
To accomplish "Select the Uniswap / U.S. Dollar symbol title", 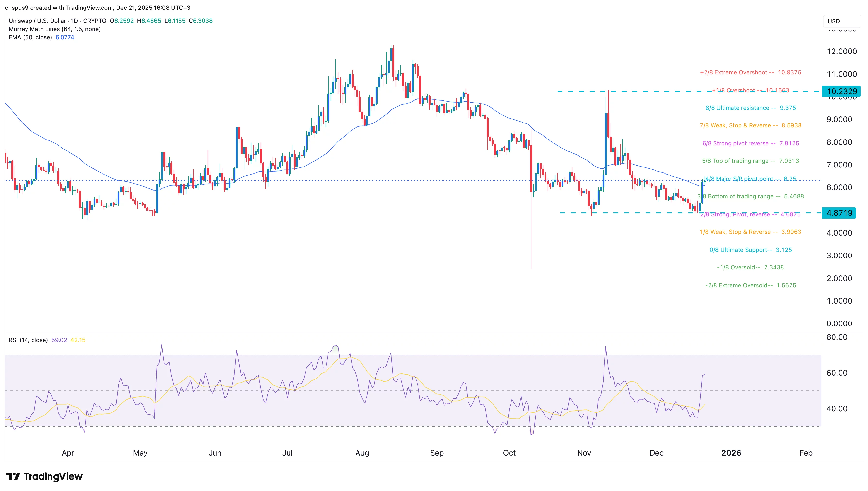I will tap(38, 21).
